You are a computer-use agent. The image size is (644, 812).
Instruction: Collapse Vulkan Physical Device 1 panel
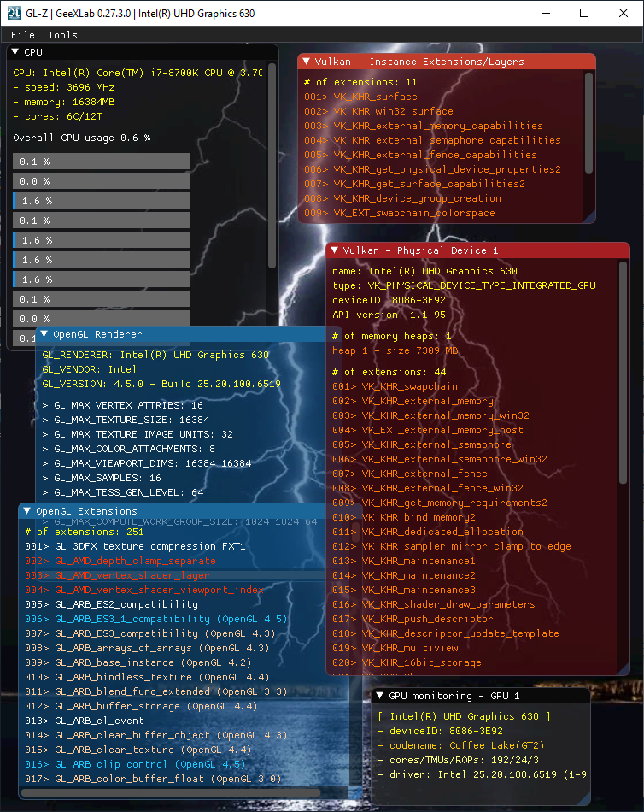point(335,250)
